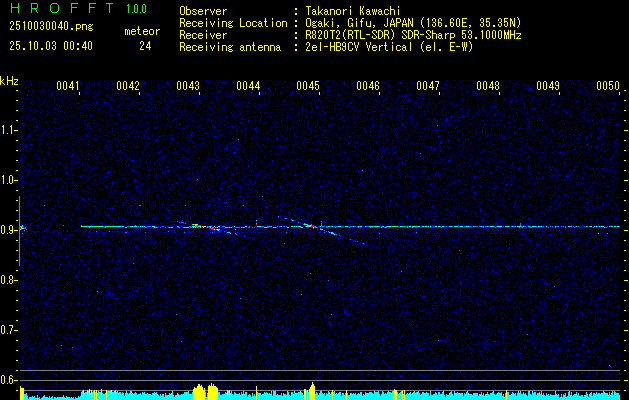Click the 1.1 kHz axis value
This screenshot has width=629, height=400.
tap(8, 130)
